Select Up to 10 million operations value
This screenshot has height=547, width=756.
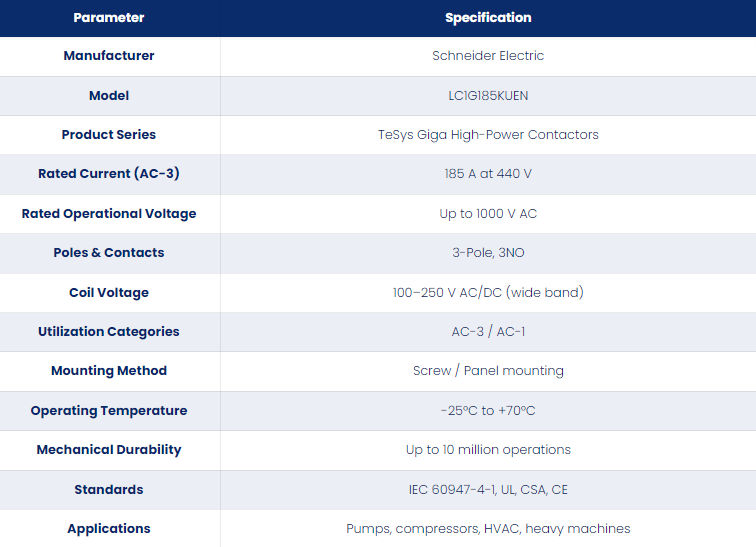[488, 450]
